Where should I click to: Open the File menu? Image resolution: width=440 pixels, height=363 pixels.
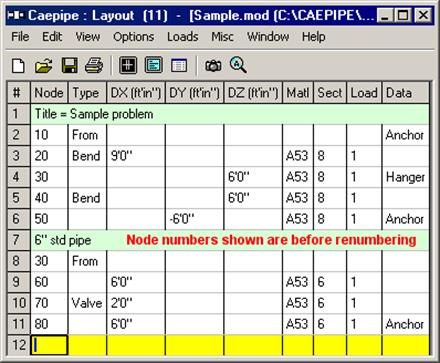pos(20,37)
